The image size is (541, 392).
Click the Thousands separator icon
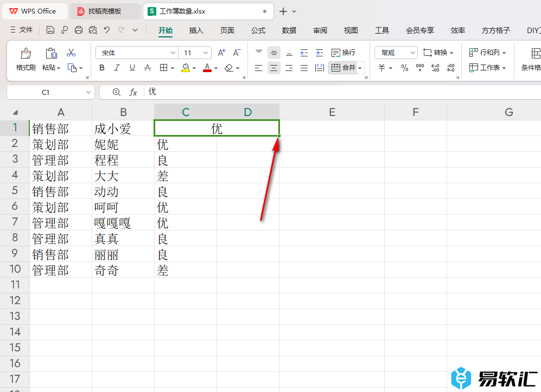click(x=420, y=68)
